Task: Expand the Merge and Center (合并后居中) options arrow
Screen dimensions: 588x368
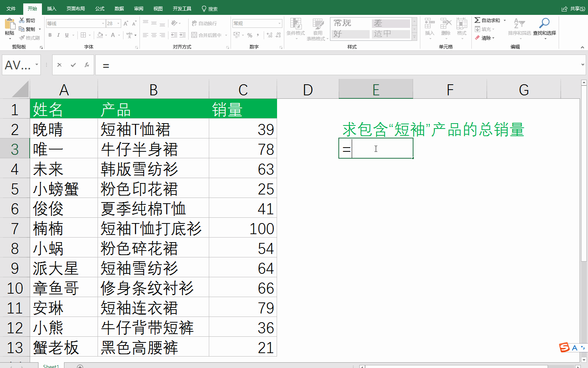Action: pyautogui.click(x=226, y=35)
